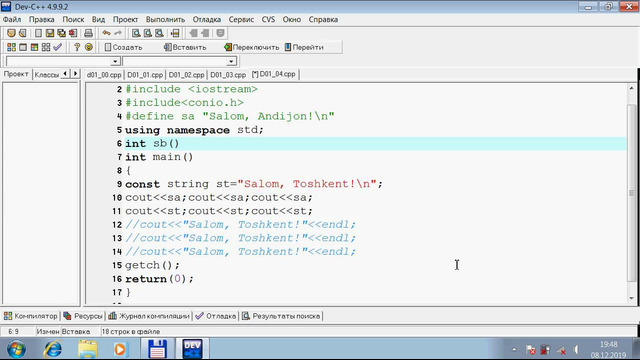Open the Windows Start button
The width and height of the screenshot is (640, 360).
16,349
